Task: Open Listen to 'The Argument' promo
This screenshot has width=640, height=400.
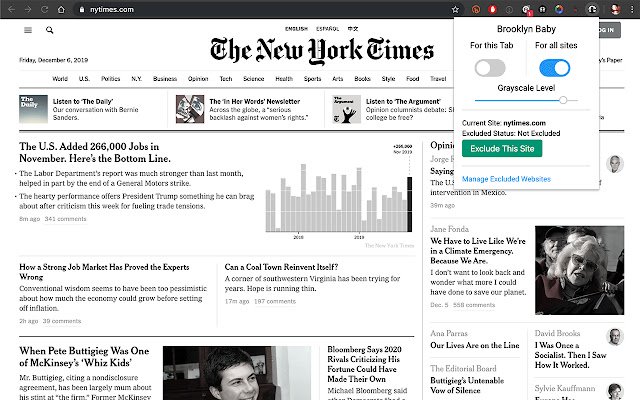Action: point(403,102)
